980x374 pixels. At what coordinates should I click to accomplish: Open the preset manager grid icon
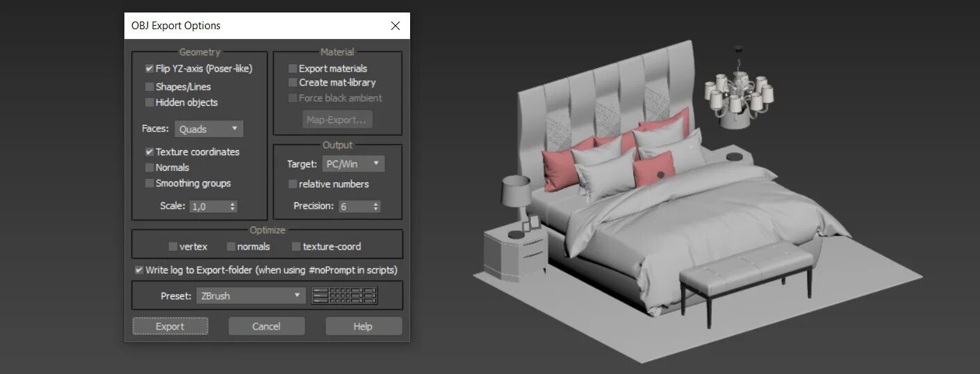tap(345, 295)
